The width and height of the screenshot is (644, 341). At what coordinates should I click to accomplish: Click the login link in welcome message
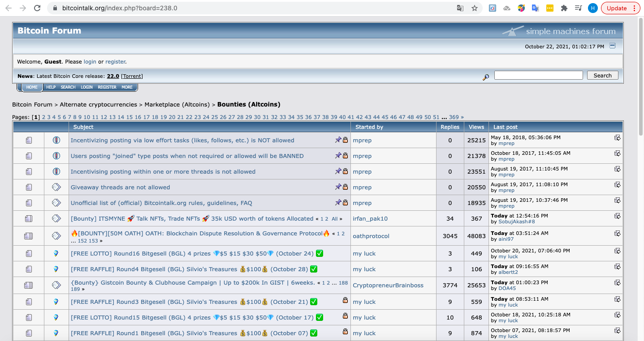[90, 62]
